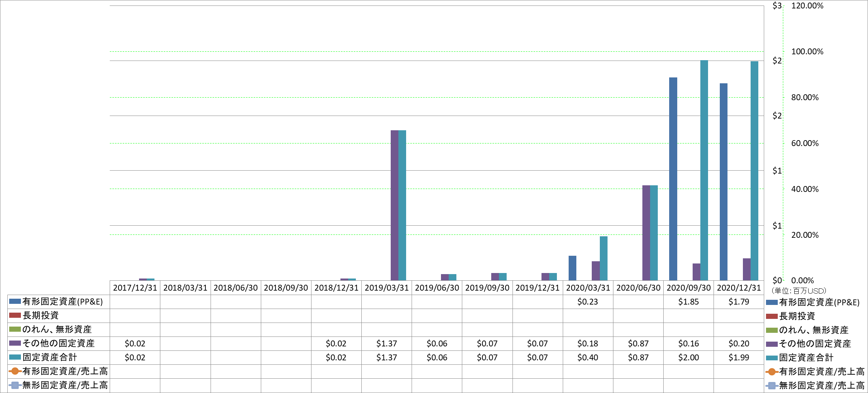Viewport: 868px width, 393px height.
Task: Click the 40.00% axis label
Action: click(805, 189)
